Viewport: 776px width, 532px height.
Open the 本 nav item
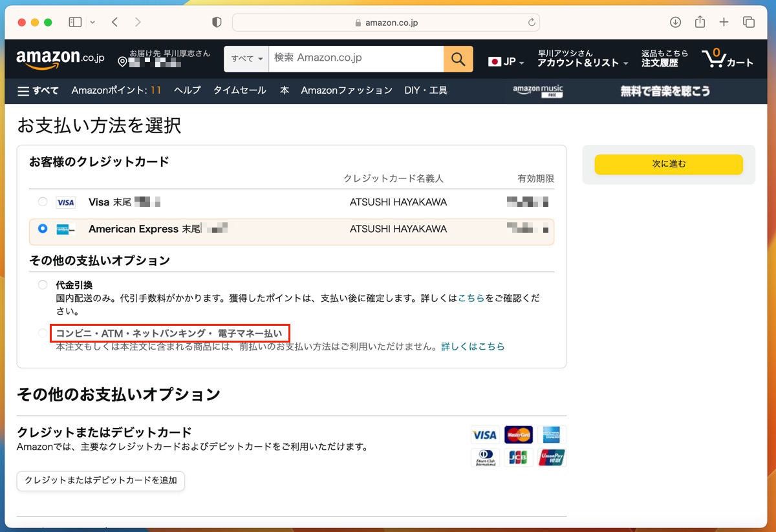click(285, 90)
